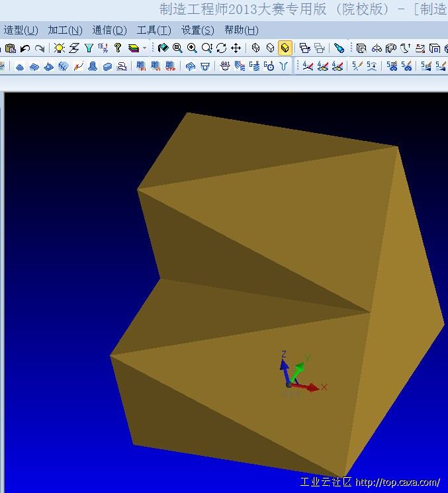Click the blue flashlight query icon
Viewport: 448px width, 493px height.
click(339, 48)
